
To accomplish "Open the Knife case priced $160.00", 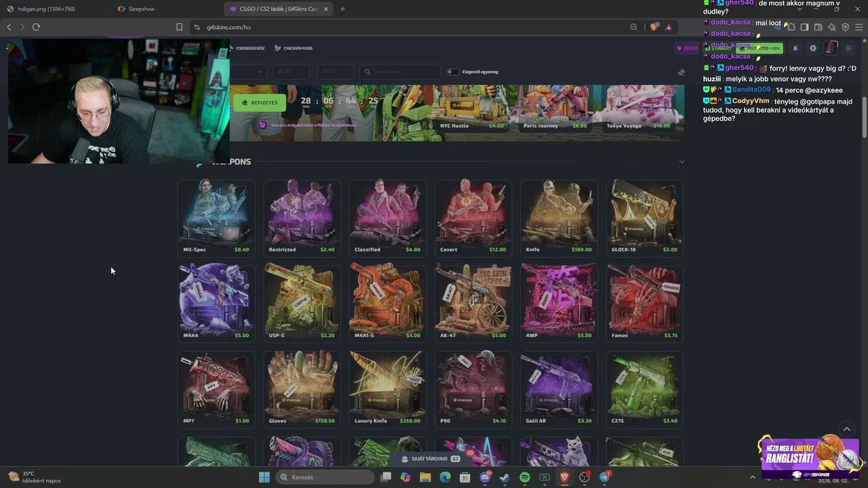I will (559, 218).
